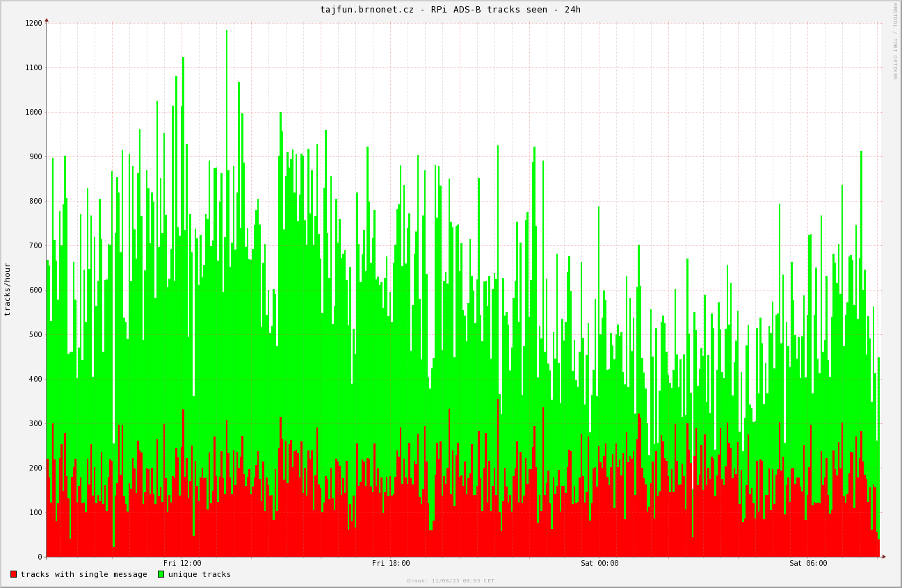Click the 'RRDTOOL / TOBI OETIKER' vertical watermark
The image size is (902, 588).
pyautogui.click(x=895, y=40)
